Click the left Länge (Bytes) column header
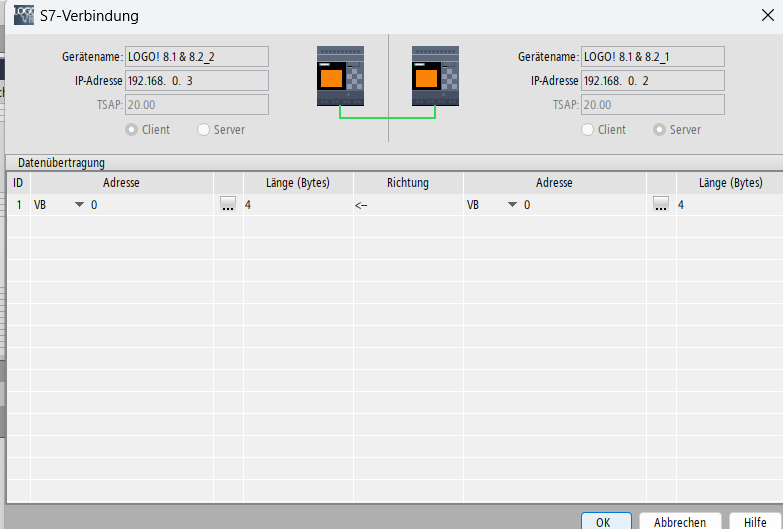Screen dimensions: 783x529 299,183
